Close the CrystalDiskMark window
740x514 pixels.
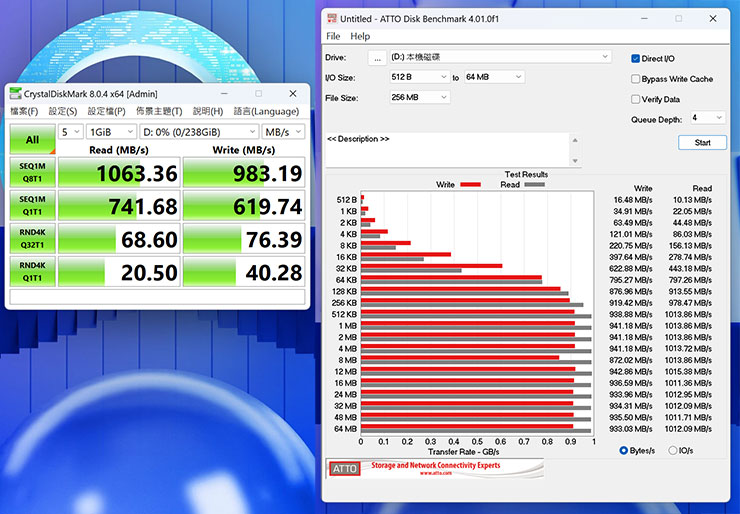293,93
